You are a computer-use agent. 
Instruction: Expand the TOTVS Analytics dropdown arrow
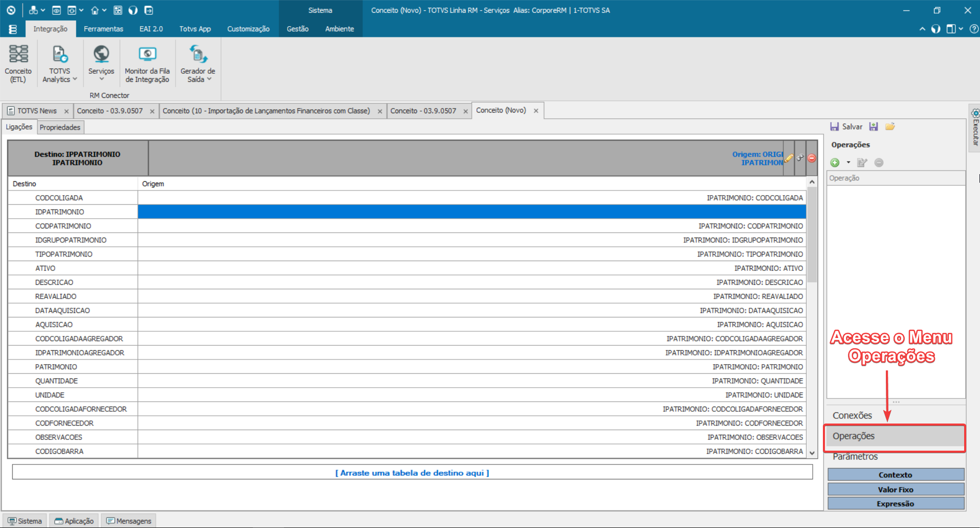(75, 79)
